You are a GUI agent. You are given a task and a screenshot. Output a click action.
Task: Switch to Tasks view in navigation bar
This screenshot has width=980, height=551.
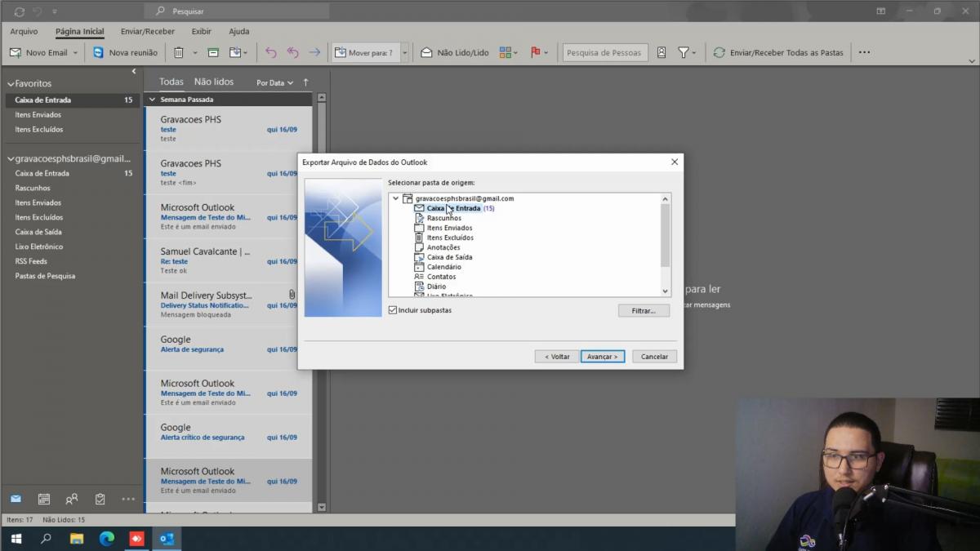coord(100,499)
